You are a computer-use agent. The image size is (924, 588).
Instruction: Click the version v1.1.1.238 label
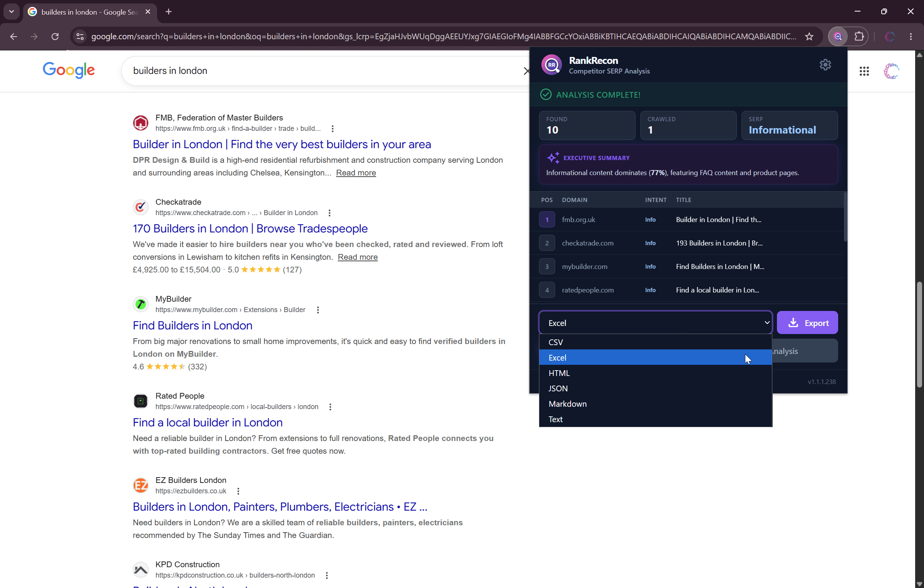click(822, 382)
